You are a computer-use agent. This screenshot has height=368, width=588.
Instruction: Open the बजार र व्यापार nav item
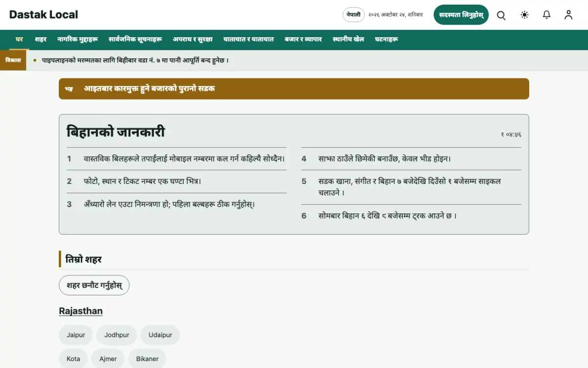tap(303, 39)
